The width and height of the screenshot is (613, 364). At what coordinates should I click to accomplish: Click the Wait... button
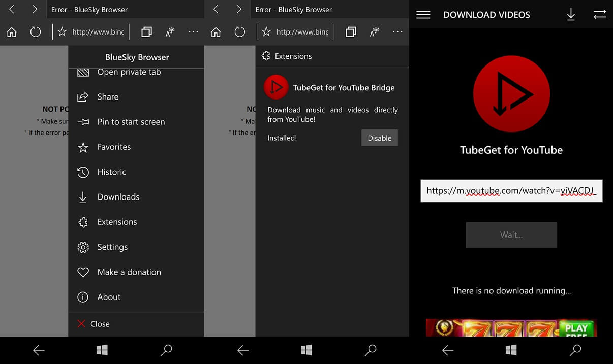511,235
